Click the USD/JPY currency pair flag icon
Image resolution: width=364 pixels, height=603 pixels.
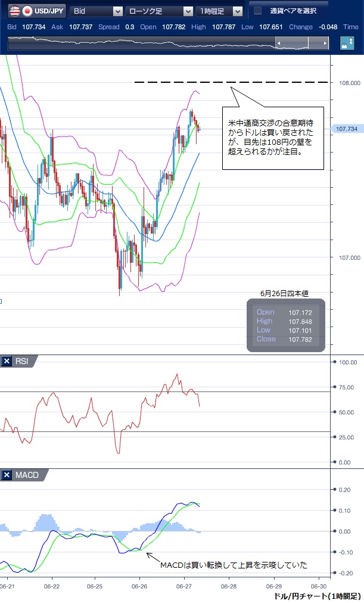(20, 11)
